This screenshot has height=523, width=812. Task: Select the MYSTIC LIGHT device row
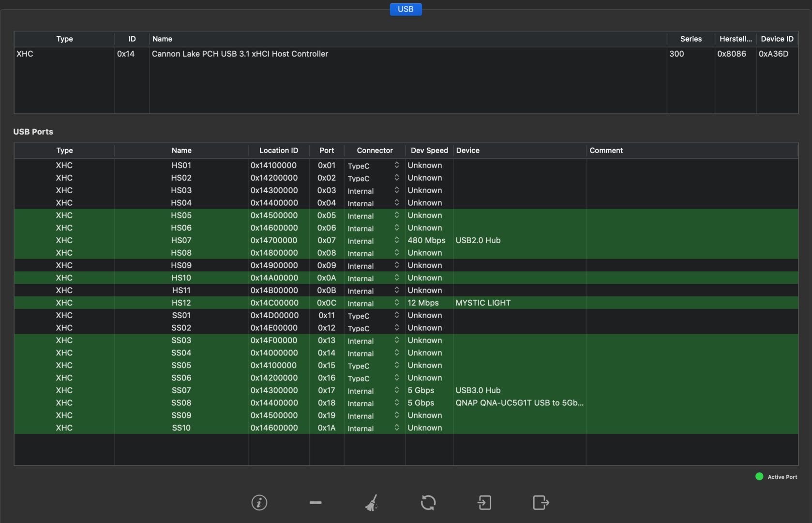click(483, 303)
